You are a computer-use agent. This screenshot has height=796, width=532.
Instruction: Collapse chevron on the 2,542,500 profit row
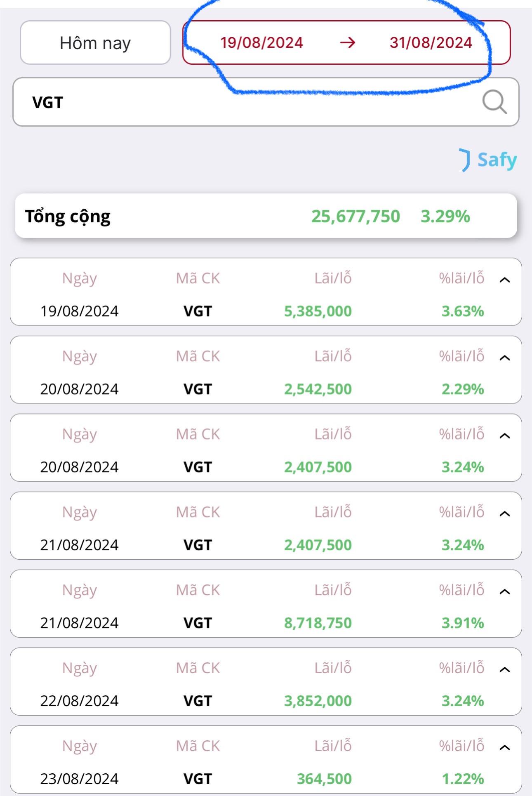coord(504,358)
